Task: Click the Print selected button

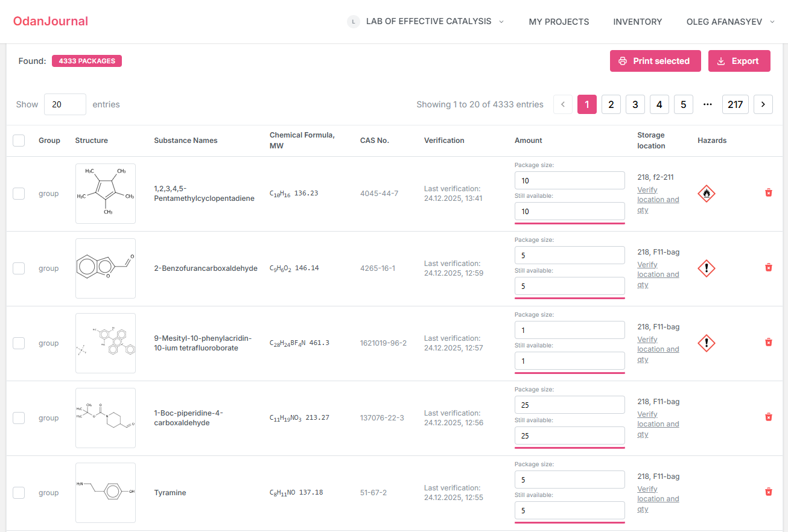Action: click(655, 61)
